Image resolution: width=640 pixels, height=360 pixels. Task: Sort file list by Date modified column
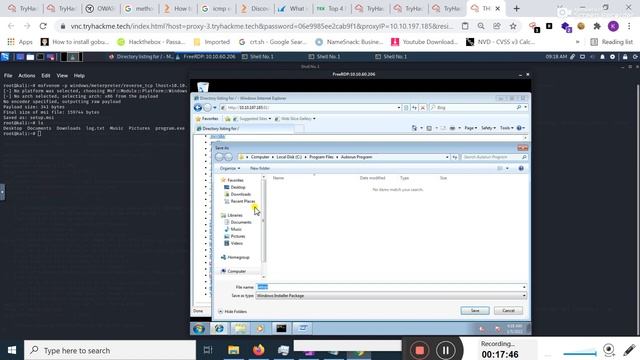[x=372, y=178]
